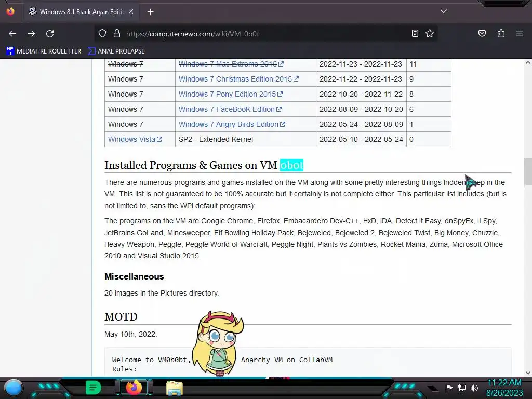Open the volume speaker tray icon

pos(474,388)
